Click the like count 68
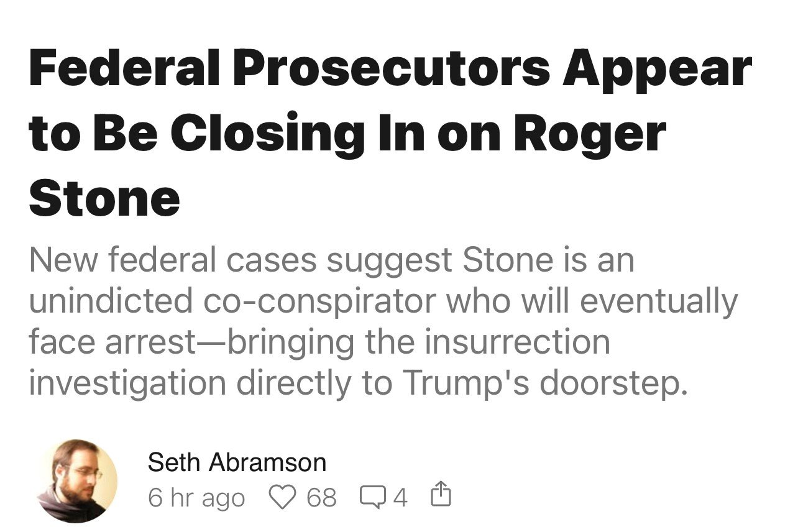This screenshot has width=798, height=532. pyautogui.click(x=321, y=498)
